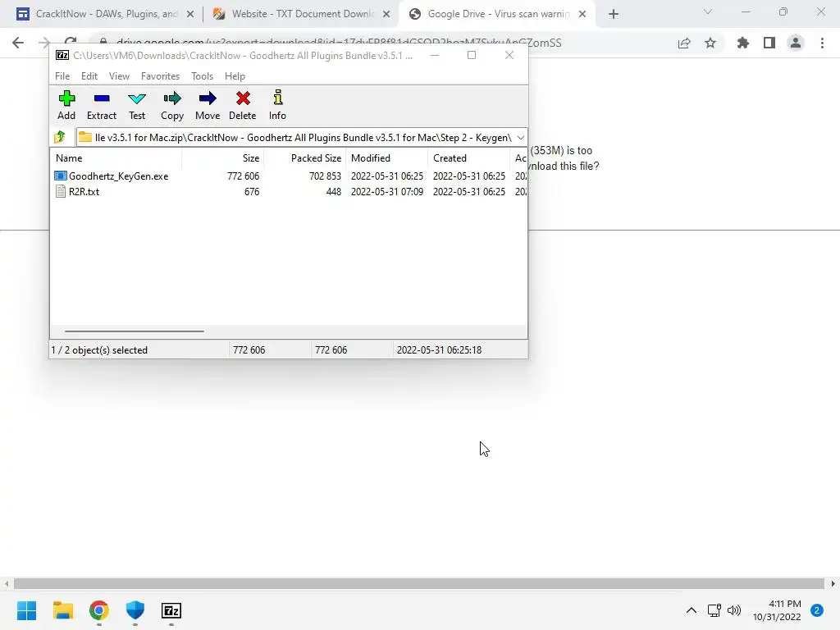Viewport: 840px width, 630px height.
Task: Open the Chrome three-dot menu
Action: [x=822, y=43]
